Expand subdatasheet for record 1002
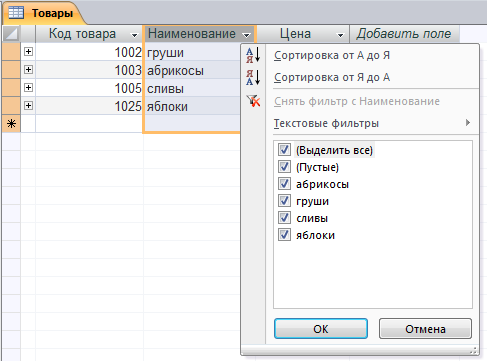The height and width of the screenshot is (361, 487). coord(28,51)
